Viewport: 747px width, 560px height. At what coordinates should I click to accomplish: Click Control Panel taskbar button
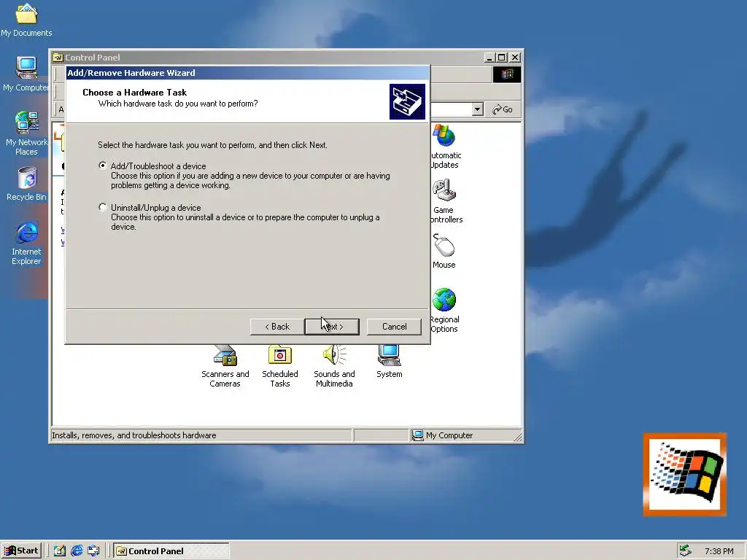[171, 551]
